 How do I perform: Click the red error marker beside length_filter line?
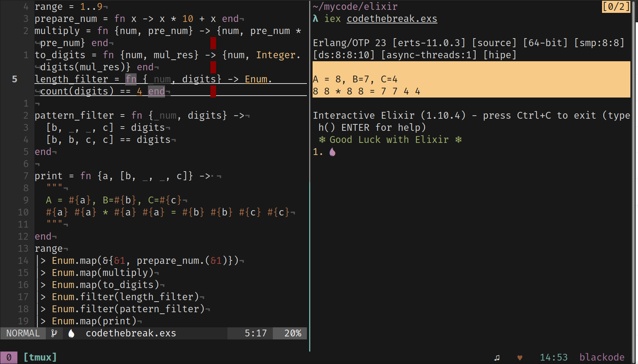pyautogui.click(x=213, y=91)
